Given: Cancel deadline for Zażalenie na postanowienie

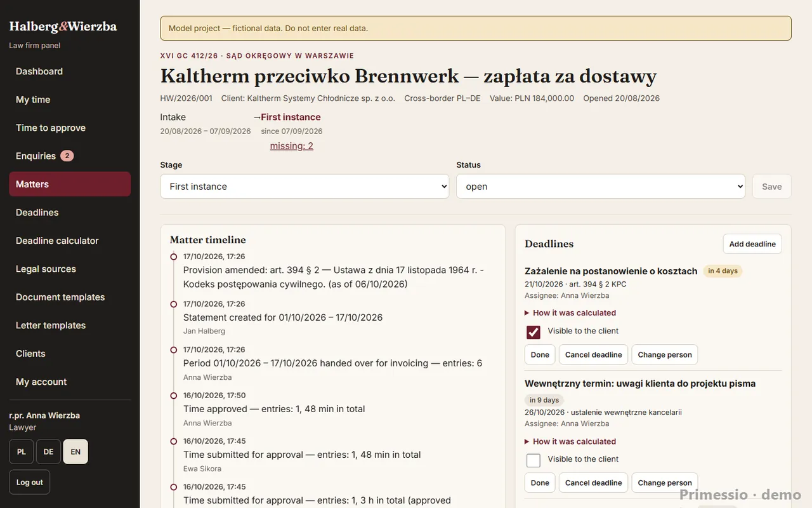Looking at the screenshot, I should (x=593, y=354).
